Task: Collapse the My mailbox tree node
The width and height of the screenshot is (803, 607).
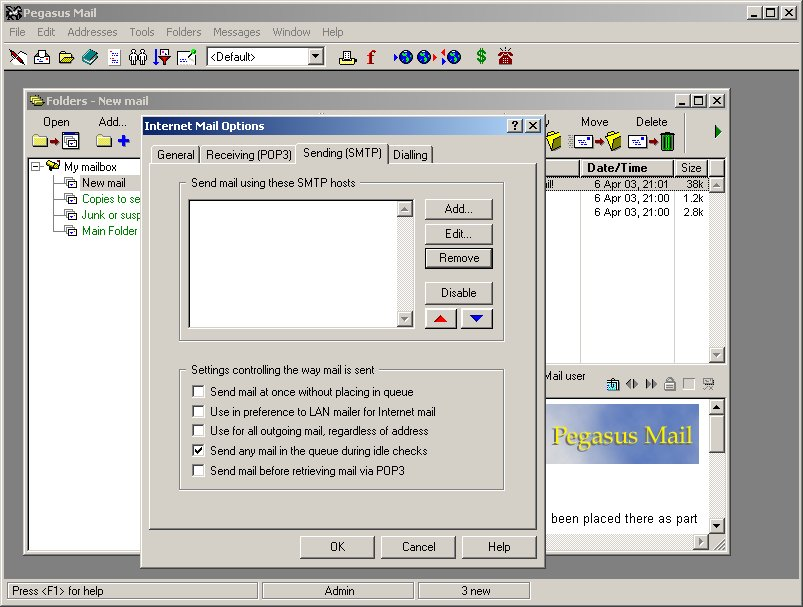Action: point(37,167)
